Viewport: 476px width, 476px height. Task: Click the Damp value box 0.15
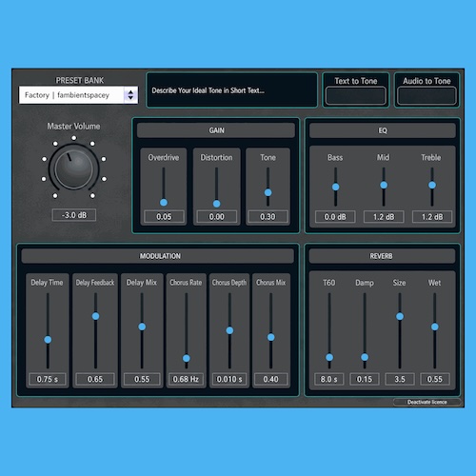coord(365,379)
